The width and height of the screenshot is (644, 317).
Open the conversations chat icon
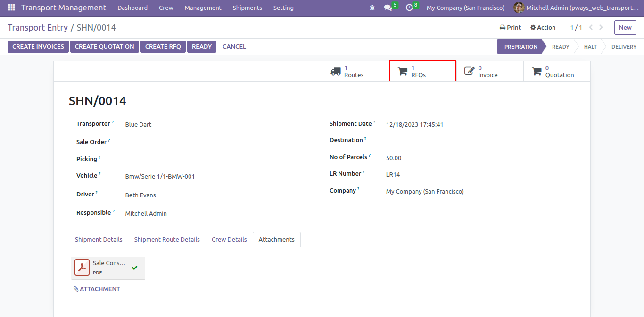click(388, 8)
